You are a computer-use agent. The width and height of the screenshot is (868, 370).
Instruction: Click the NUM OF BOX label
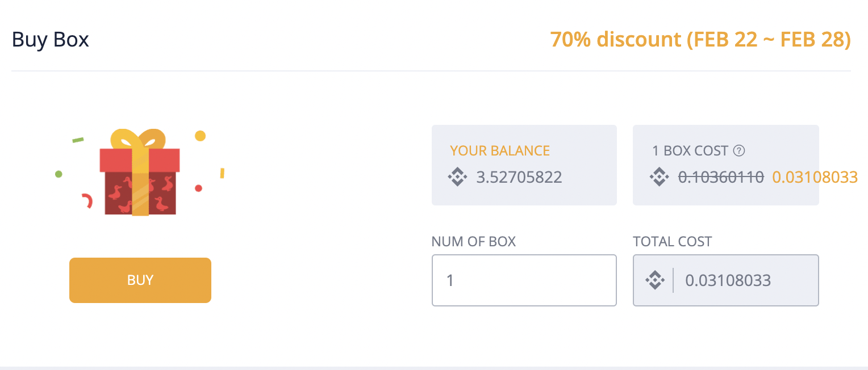point(474,241)
